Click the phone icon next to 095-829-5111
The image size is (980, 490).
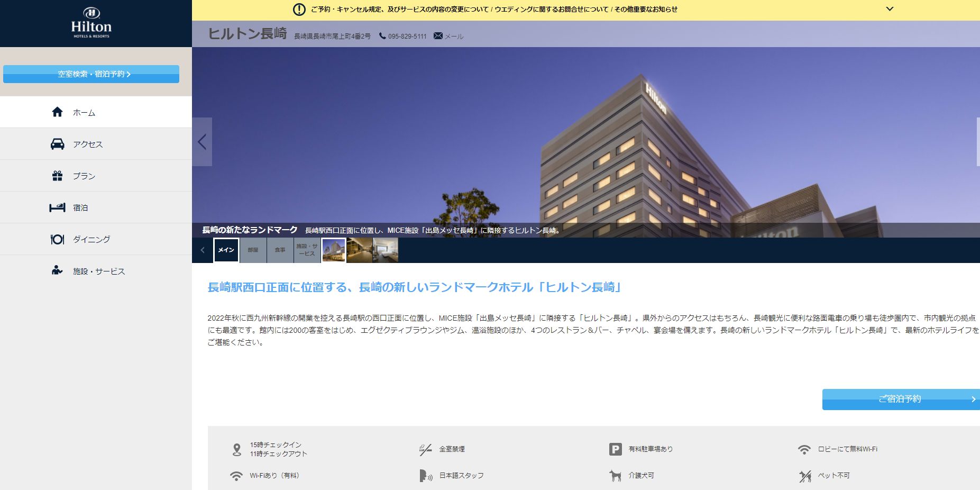382,36
